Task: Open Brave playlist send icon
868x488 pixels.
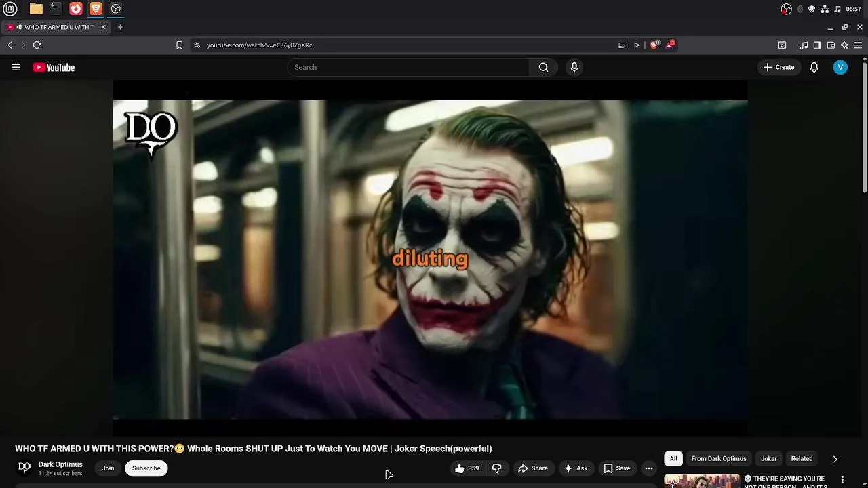Action: coord(637,45)
